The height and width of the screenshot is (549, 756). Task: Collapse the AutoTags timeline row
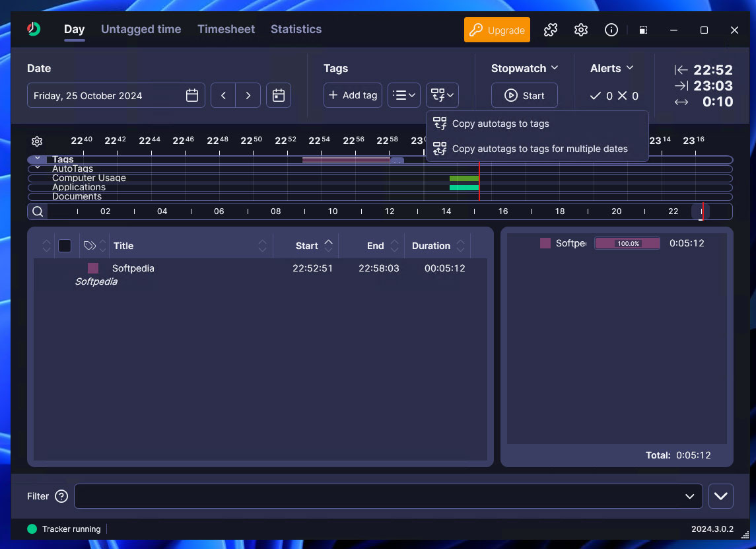click(38, 168)
